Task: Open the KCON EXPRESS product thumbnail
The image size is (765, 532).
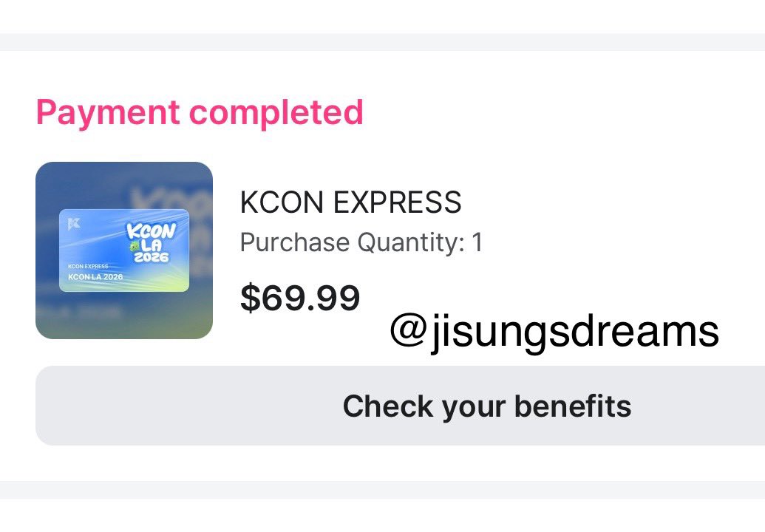Action: click(x=123, y=250)
